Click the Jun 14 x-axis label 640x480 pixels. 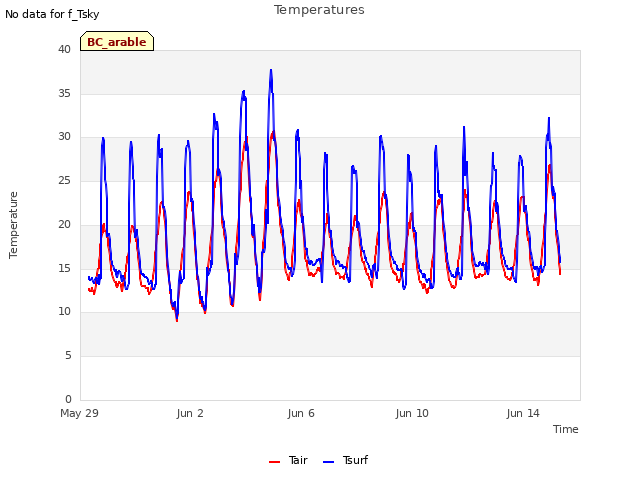[523, 413]
